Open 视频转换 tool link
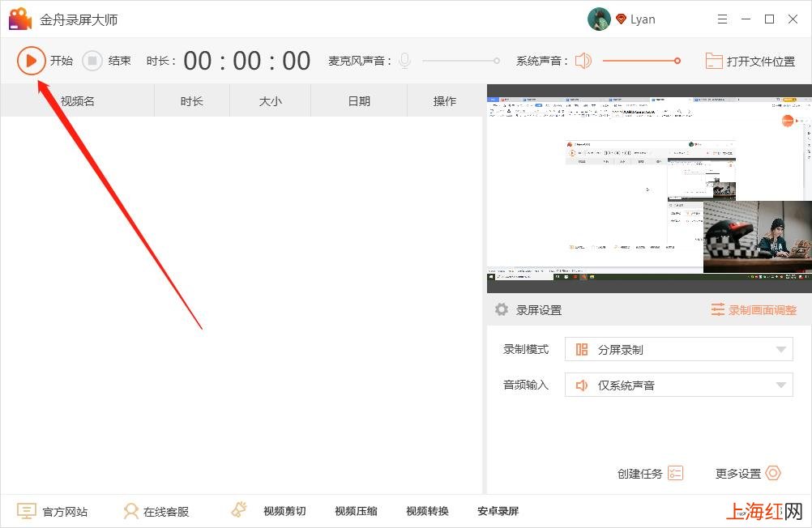This screenshot has width=812, height=528. tap(427, 512)
